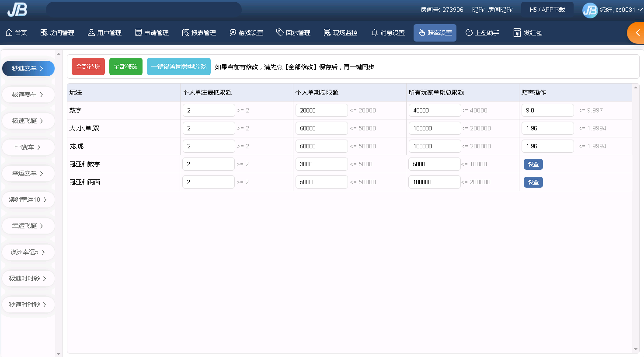Open 消息设置 bell notification settings
The height and width of the screenshot is (357, 644).
tap(388, 33)
